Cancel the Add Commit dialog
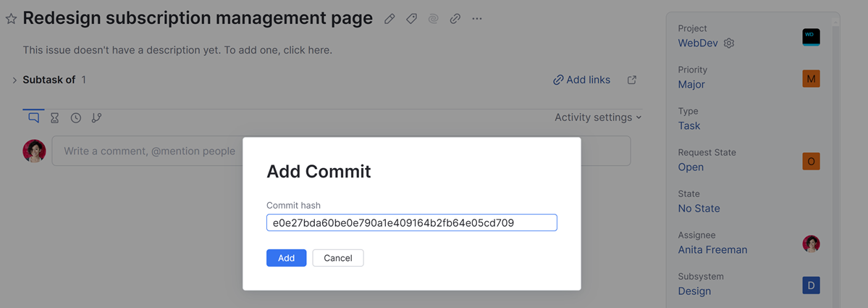This screenshot has width=868, height=308. (338, 258)
